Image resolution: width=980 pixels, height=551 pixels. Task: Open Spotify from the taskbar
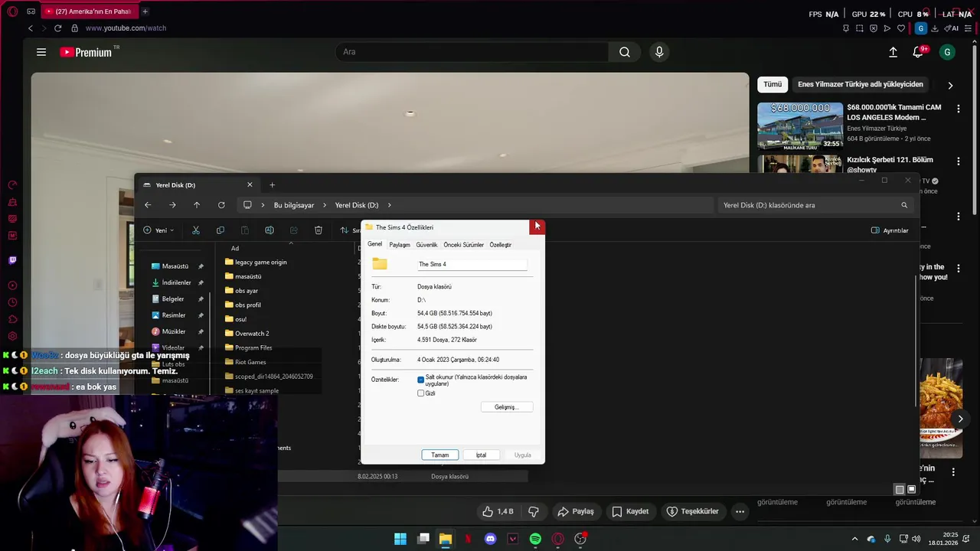tap(535, 539)
